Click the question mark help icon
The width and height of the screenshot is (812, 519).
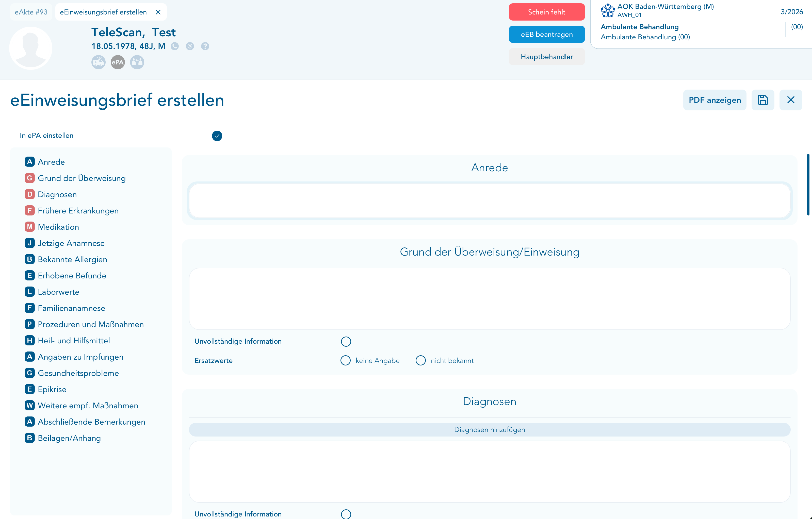tap(205, 46)
